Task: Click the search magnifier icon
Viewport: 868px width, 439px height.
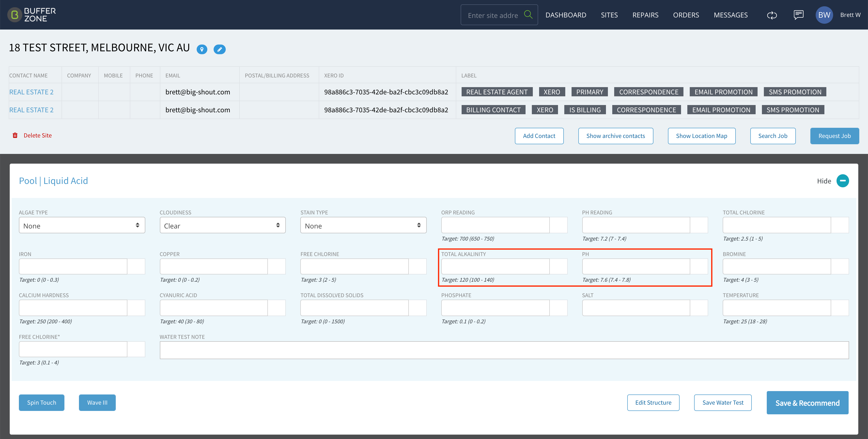Action: [528, 15]
